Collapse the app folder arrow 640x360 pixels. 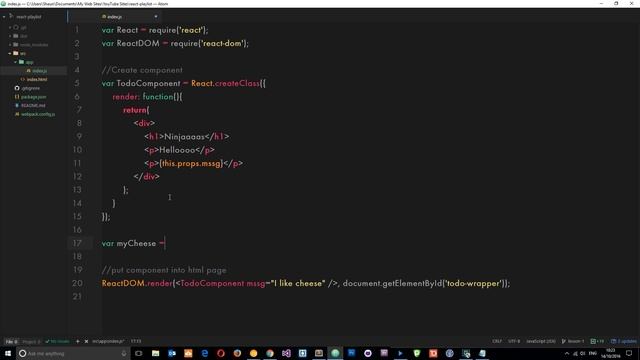coord(16,62)
